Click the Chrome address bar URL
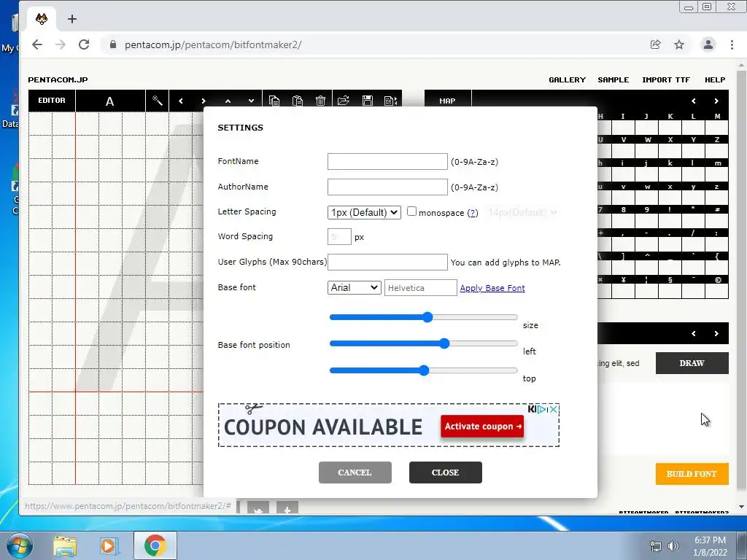 [x=213, y=44]
